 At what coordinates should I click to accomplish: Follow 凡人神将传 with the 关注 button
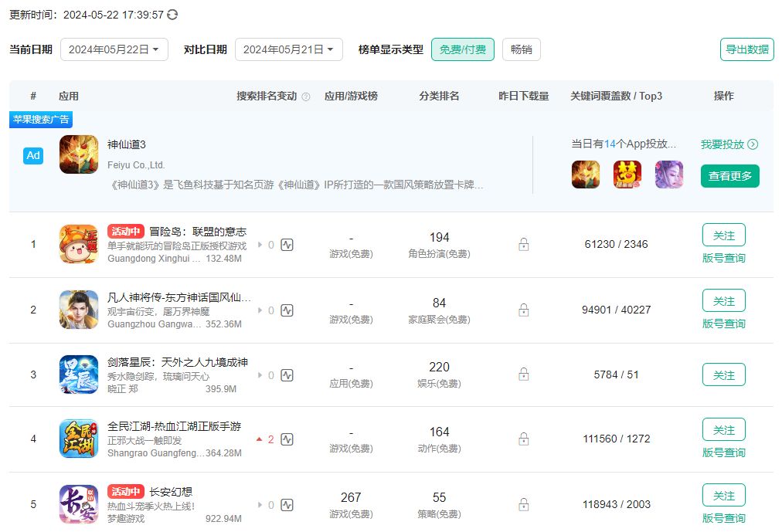723,301
